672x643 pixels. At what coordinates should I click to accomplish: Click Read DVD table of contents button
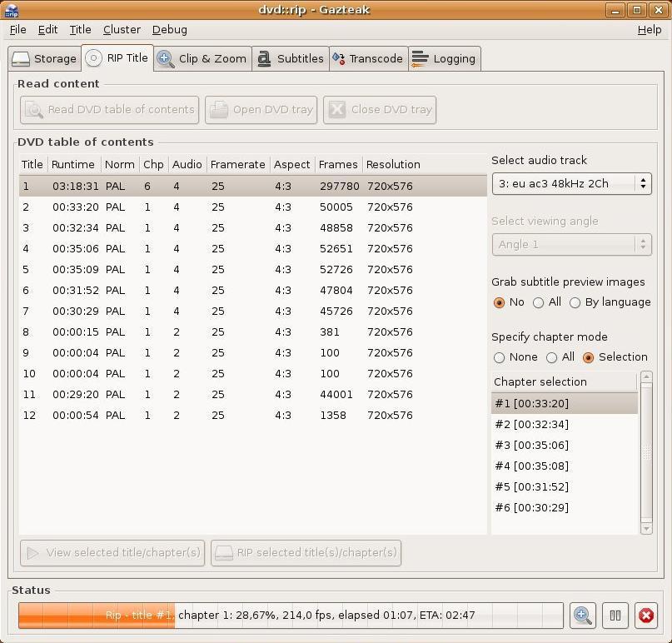point(110,110)
